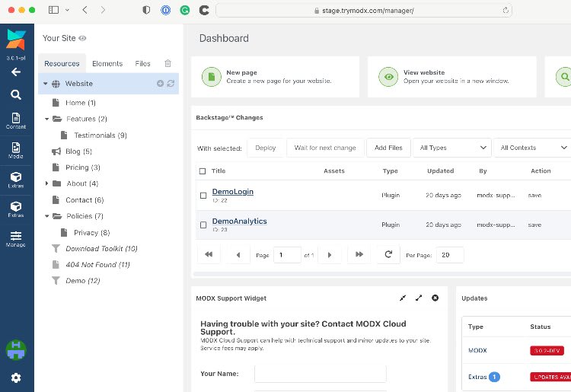Click Wait for next change button
This screenshot has width=571, height=392.
pos(325,148)
